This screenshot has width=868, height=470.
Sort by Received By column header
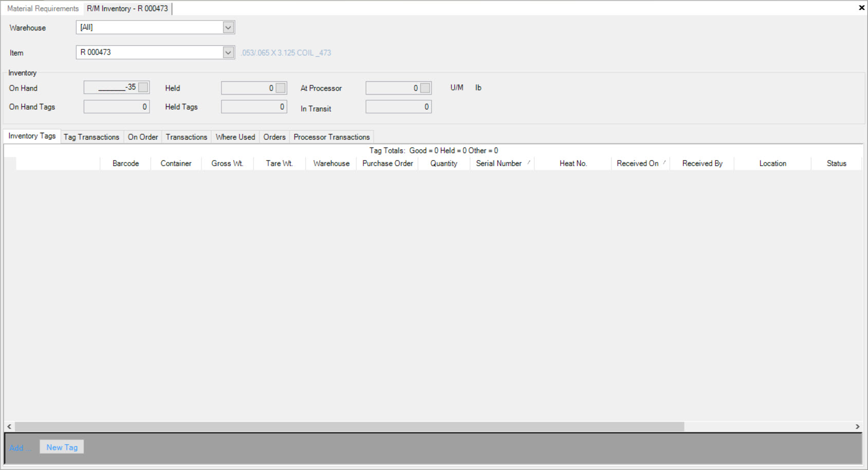click(702, 164)
